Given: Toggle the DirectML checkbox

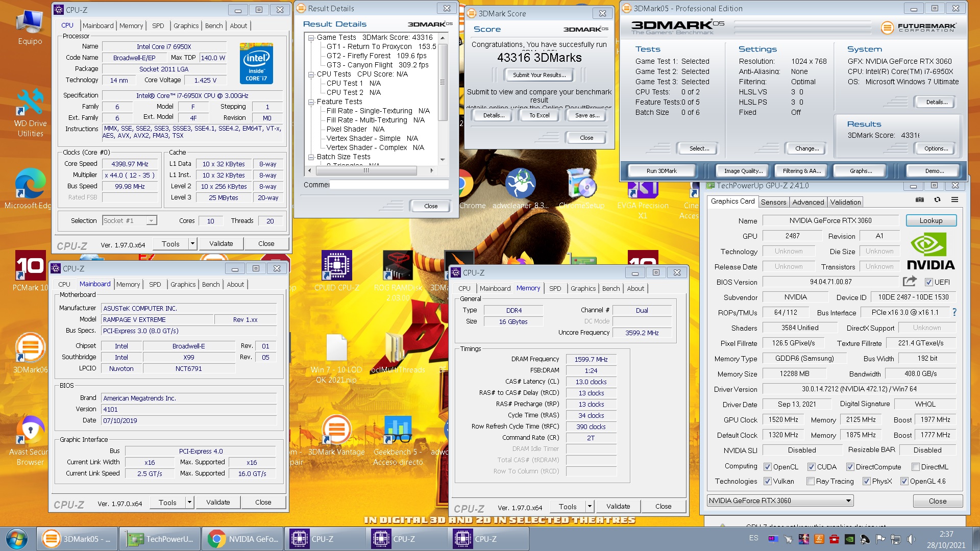Looking at the screenshot, I should coord(916,467).
